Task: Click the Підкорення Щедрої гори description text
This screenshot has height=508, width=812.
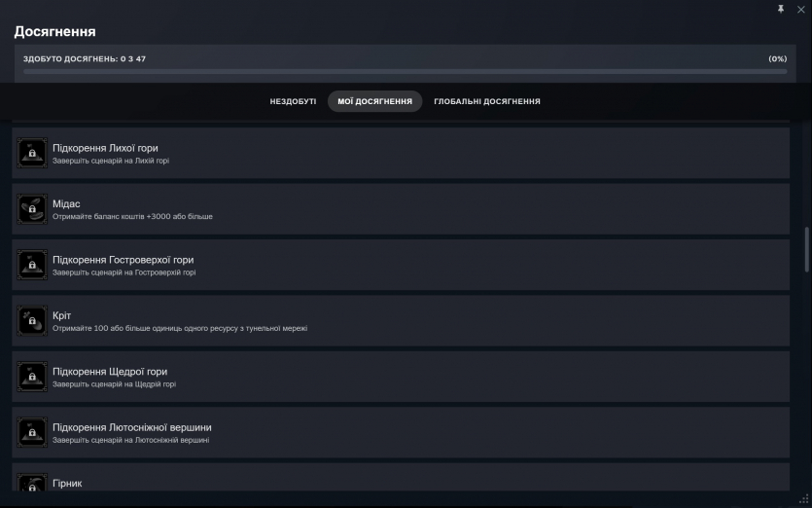Action: 114,384
